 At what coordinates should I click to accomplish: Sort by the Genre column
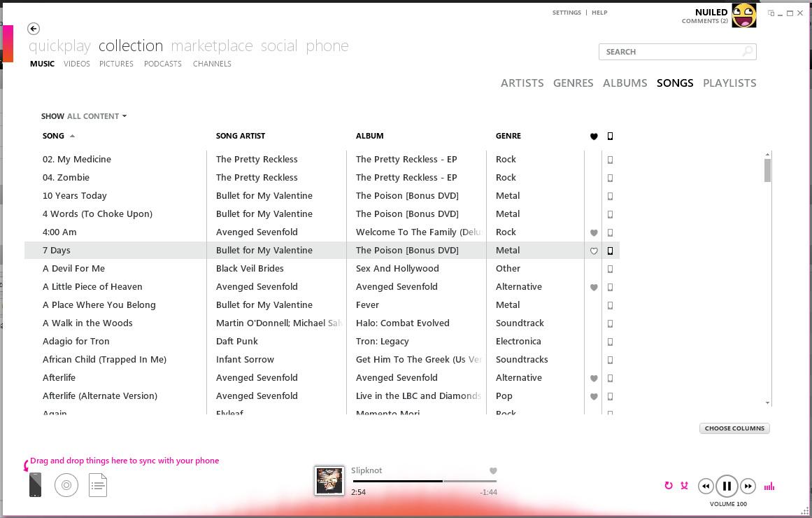click(508, 136)
